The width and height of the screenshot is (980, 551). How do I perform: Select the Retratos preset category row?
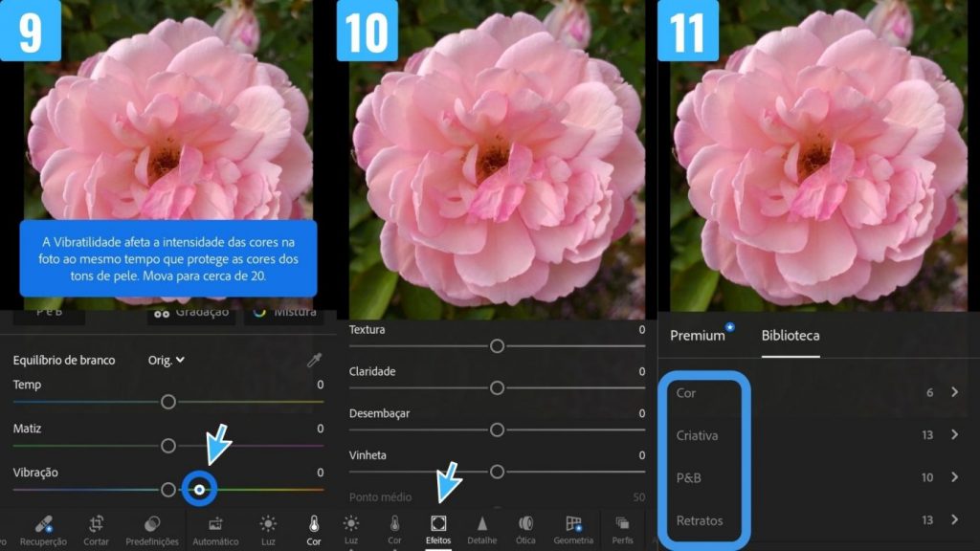tap(819, 519)
